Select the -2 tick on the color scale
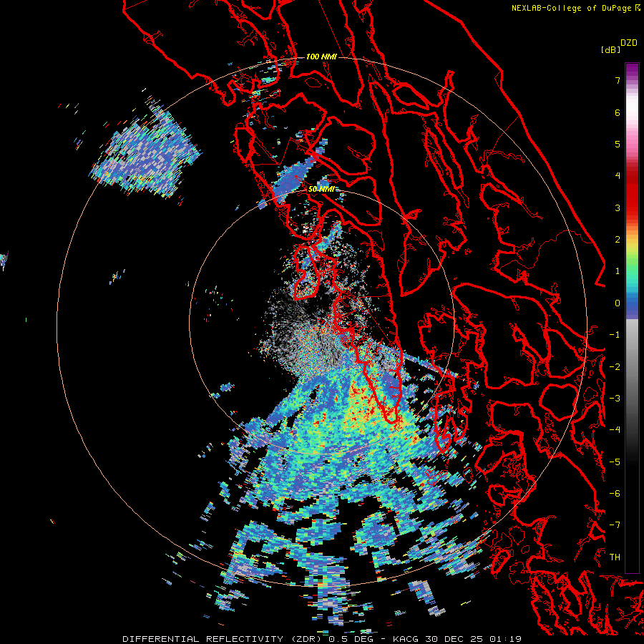Screen dimensions: 644x644 tap(615, 367)
